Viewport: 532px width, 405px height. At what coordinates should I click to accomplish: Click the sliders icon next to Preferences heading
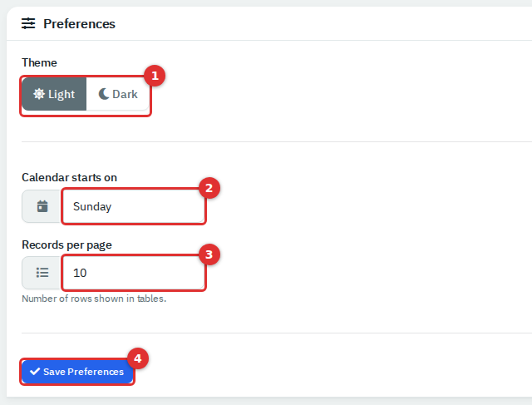pyautogui.click(x=28, y=24)
